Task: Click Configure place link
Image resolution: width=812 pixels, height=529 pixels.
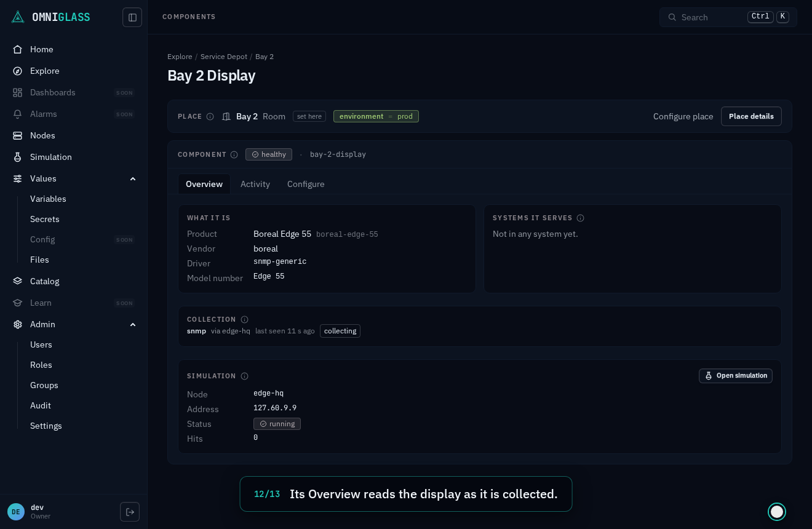Action: 683,116
